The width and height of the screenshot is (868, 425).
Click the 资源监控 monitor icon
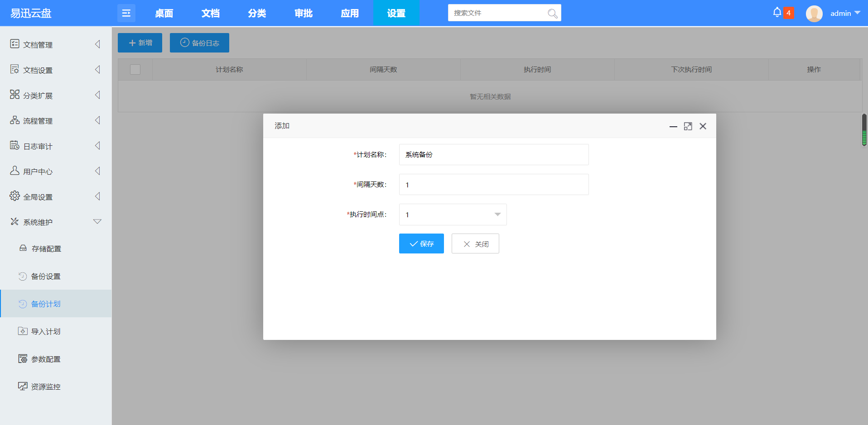click(x=23, y=386)
